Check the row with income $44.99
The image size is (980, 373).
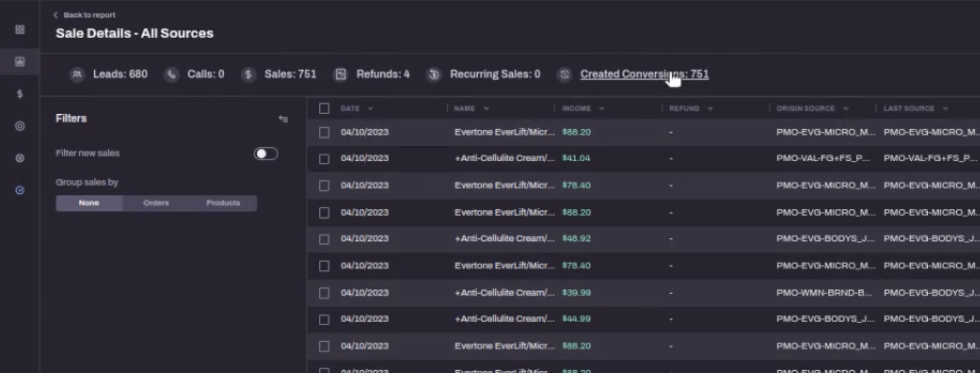pos(324,319)
